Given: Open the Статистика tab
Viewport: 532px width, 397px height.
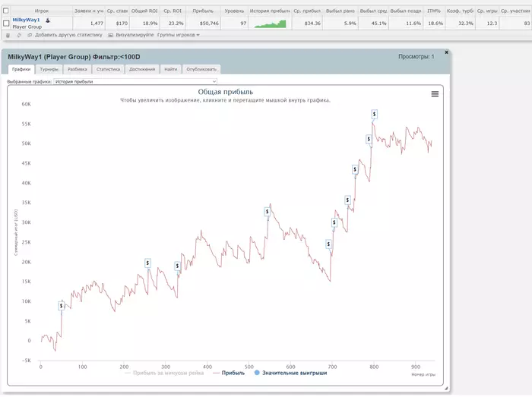Looking at the screenshot, I should pos(108,69).
